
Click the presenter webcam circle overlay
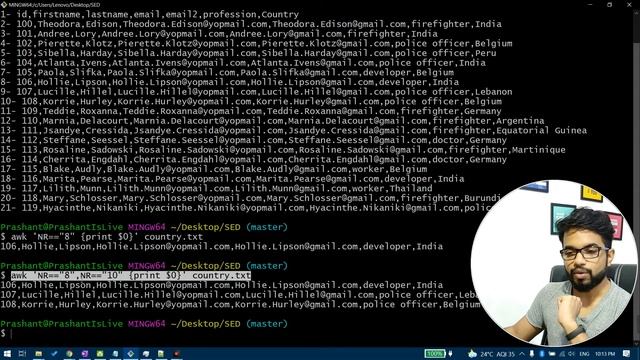tap(554, 263)
